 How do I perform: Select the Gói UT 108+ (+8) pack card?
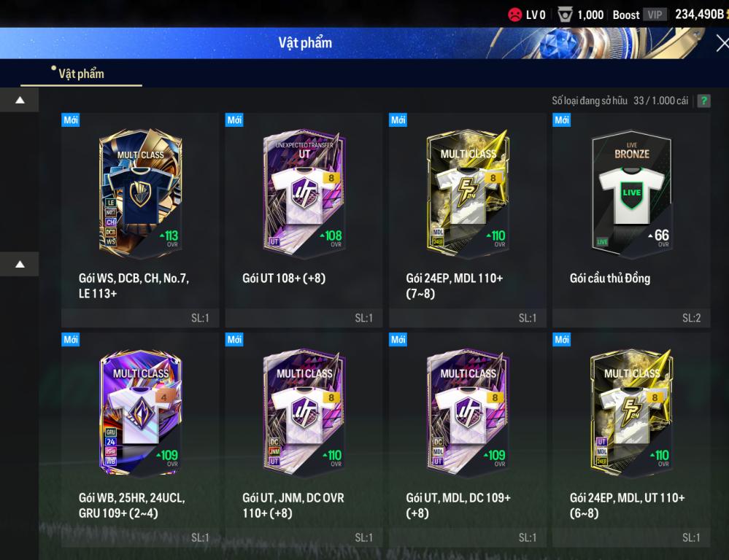click(304, 220)
